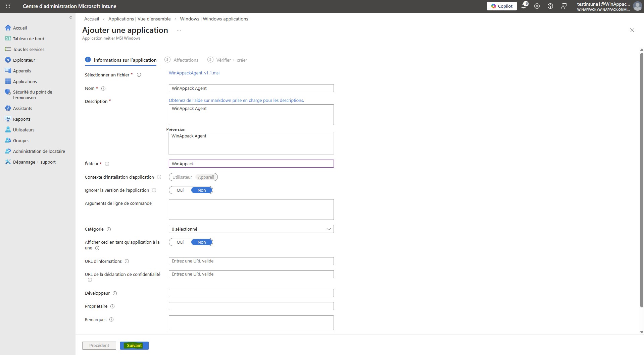Switch installation context to Utilisateur
The image size is (644, 355).
point(182,177)
